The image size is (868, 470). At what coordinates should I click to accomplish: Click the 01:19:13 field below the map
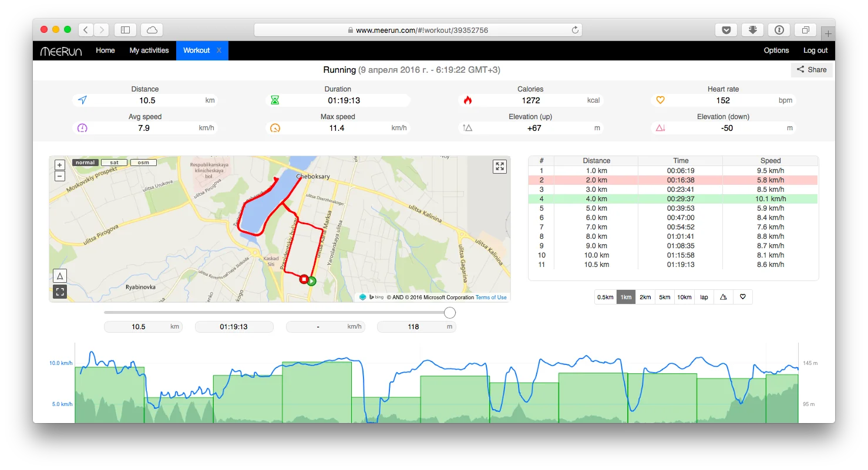tap(234, 327)
